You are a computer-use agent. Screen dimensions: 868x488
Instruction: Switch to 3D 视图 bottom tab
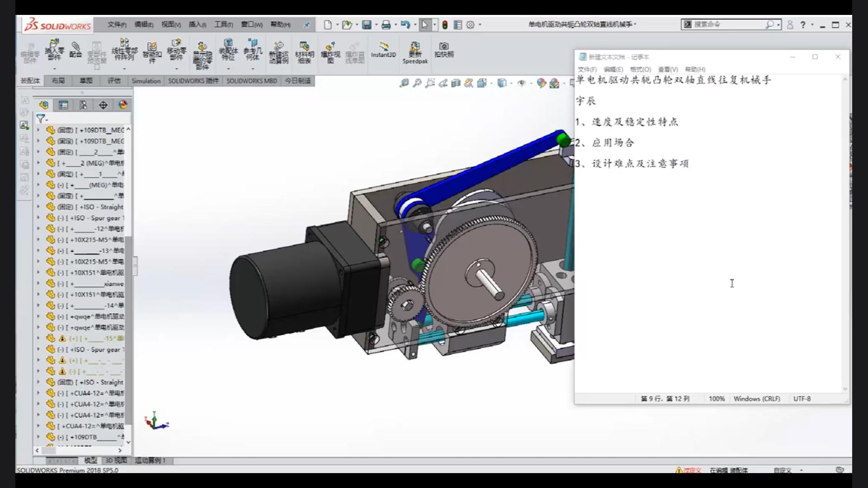coord(116,460)
